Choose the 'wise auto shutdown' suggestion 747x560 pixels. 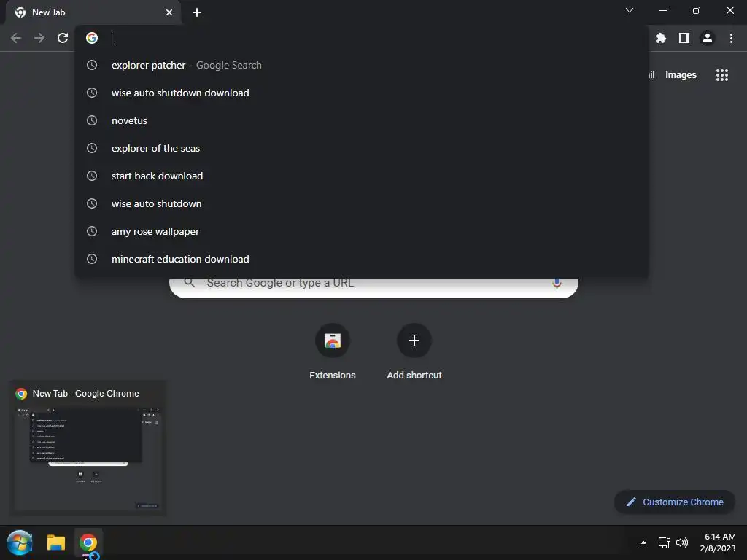coord(362,203)
